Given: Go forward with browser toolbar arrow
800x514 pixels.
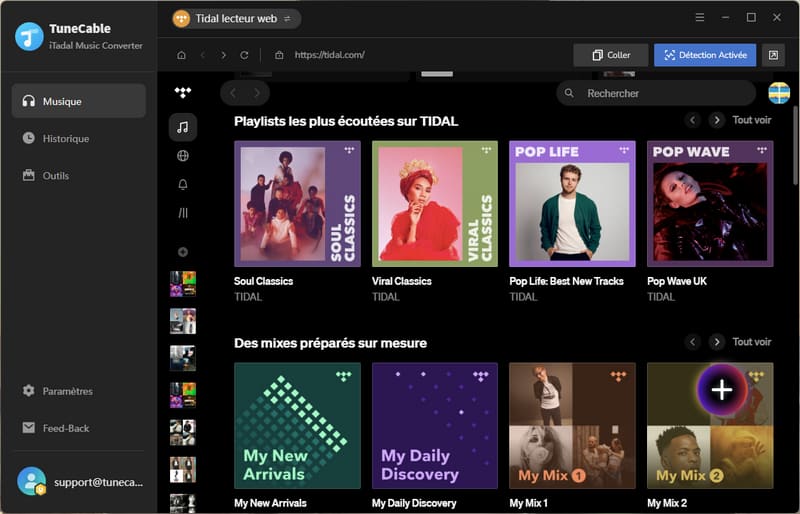Looking at the screenshot, I should click(223, 55).
